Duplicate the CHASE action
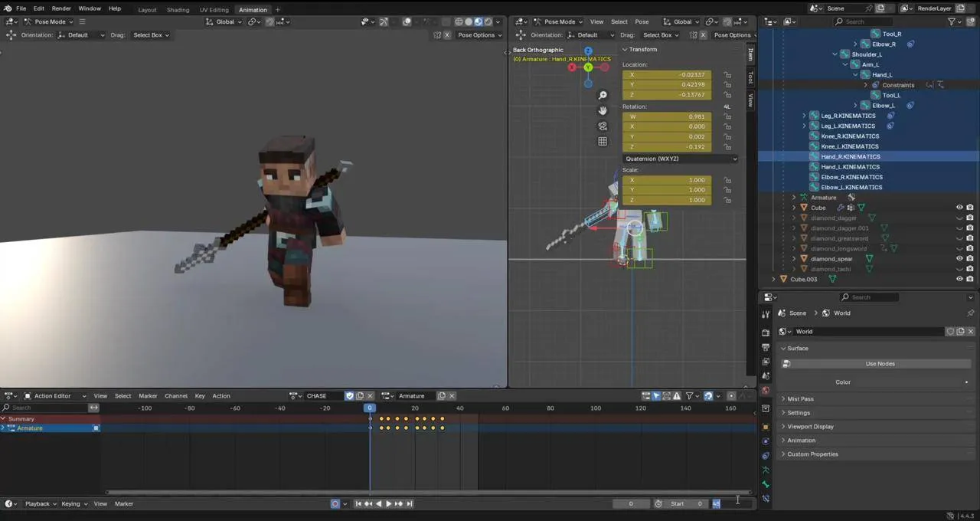980x521 pixels. tap(360, 395)
